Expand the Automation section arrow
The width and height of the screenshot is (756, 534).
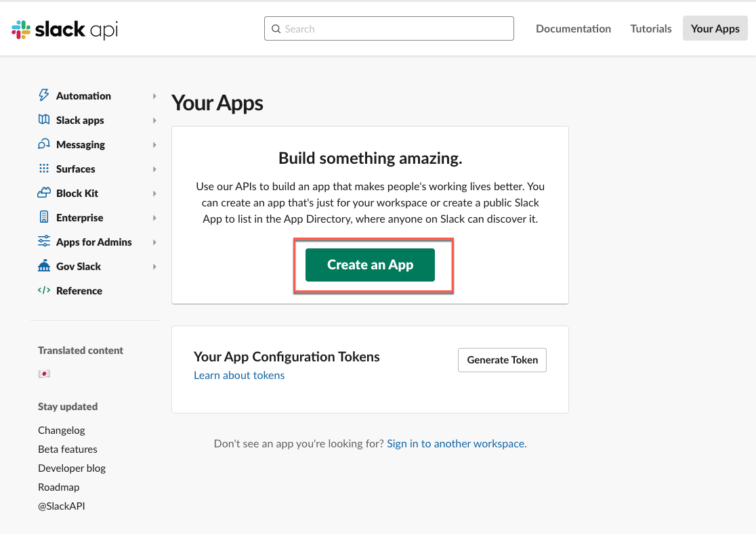pos(154,96)
